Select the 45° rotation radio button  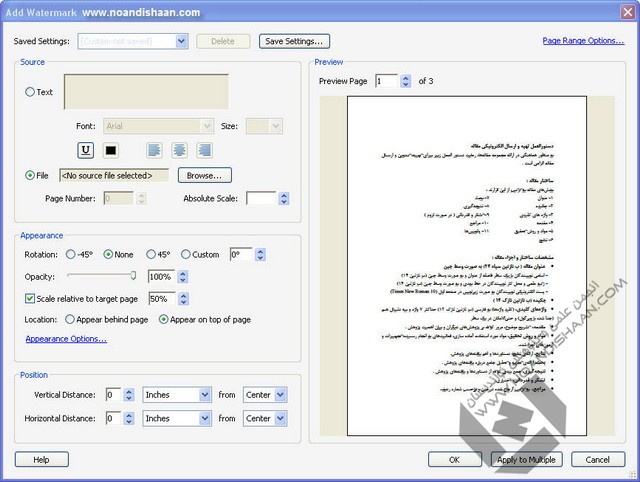point(151,254)
